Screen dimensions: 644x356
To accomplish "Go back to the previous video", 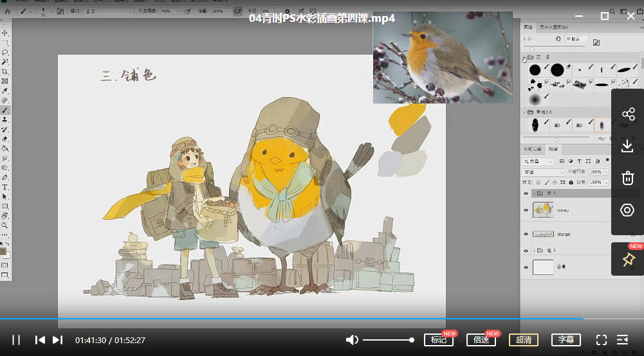I will (x=40, y=340).
